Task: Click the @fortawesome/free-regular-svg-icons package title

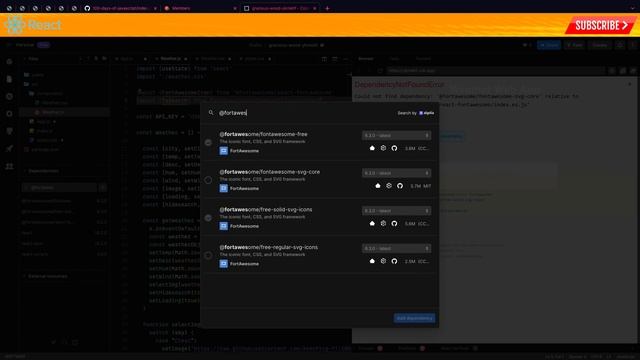Action: [269, 247]
